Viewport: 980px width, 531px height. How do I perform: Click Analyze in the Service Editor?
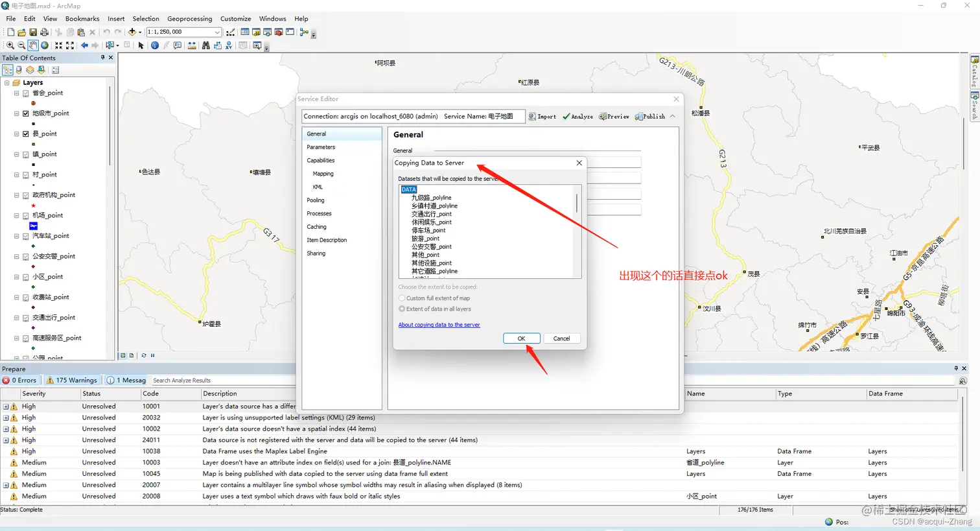click(x=577, y=117)
